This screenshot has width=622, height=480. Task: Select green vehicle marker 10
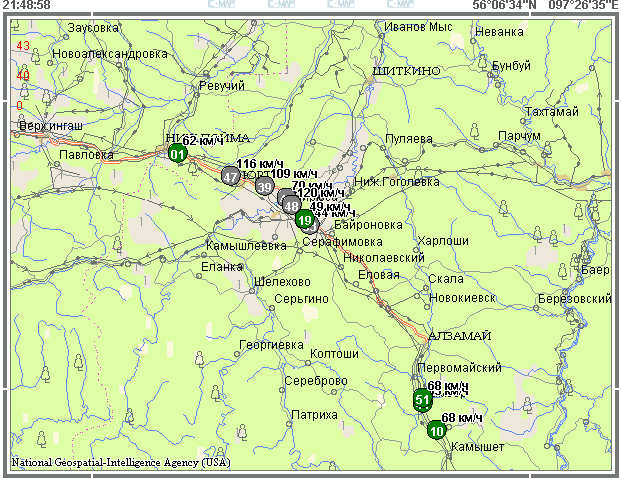tap(436, 431)
